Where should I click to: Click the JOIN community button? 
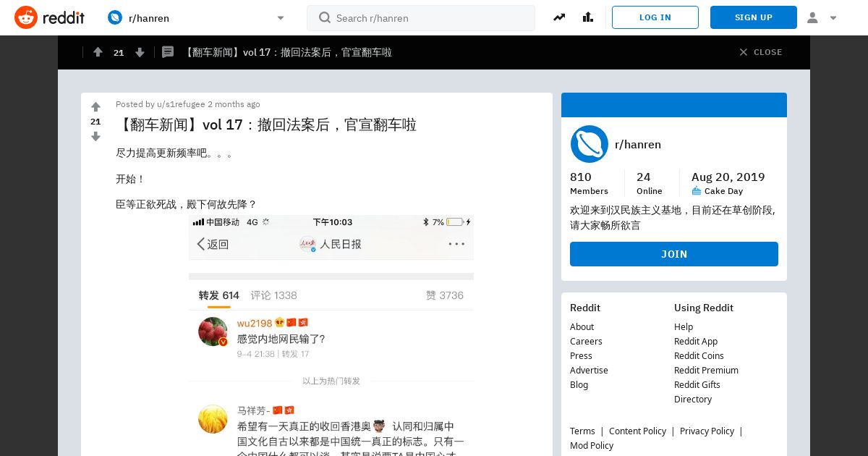(674, 254)
